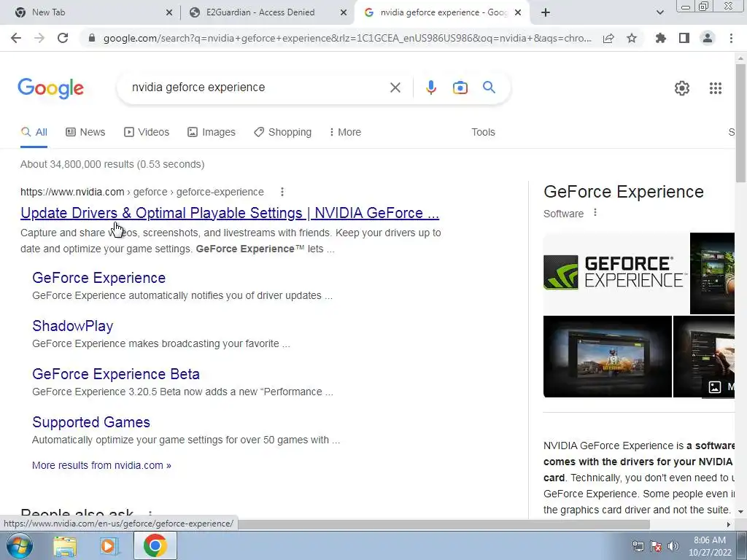Image resolution: width=747 pixels, height=560 pixels.
Task: Open the Chrome three-dot menu
Action: (x=731, y=38)
